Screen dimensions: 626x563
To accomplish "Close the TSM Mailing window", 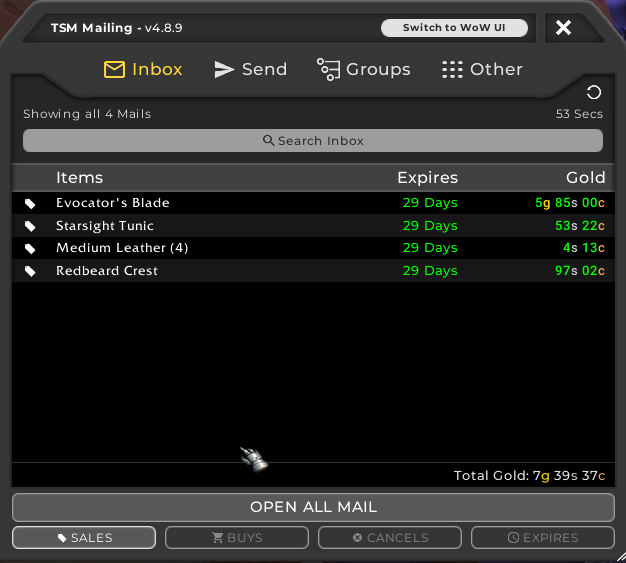I will point(563,28).
